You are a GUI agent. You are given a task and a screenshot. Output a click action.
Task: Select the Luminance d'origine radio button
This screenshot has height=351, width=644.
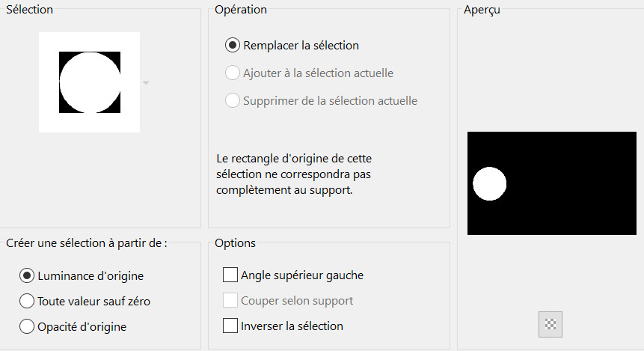coord(27,275)
